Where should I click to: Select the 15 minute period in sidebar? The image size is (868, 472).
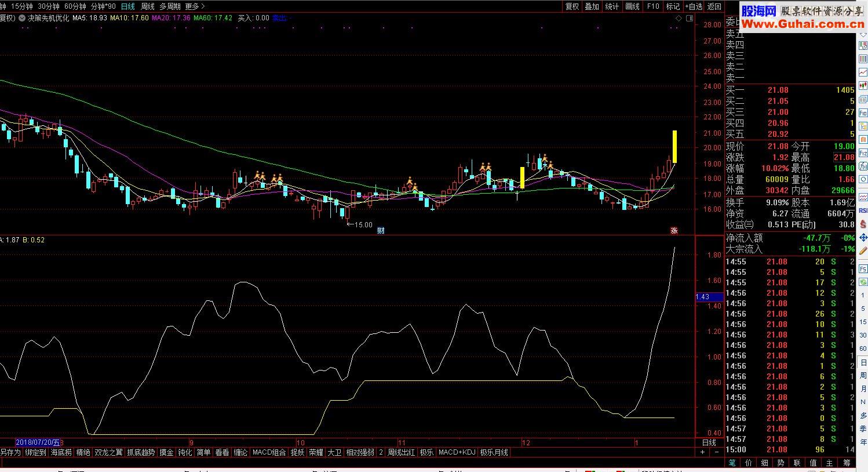[863, 322]
